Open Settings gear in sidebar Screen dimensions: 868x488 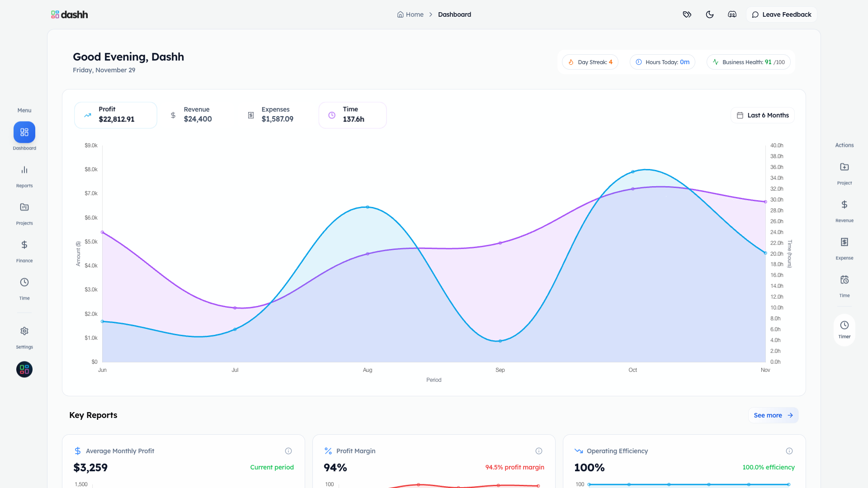(24, 331)
